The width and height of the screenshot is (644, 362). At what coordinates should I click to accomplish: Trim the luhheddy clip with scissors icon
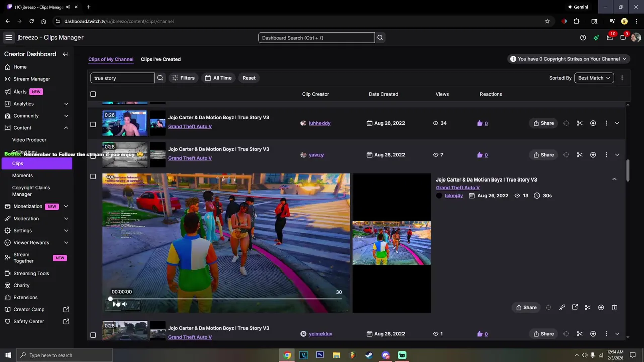click(x=580, y=123)
